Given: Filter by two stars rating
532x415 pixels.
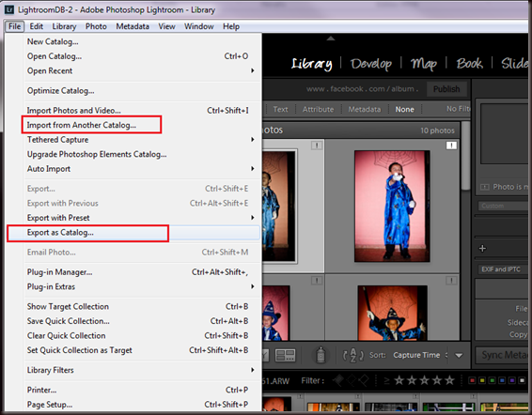Looking at the screenshot, I should [x=412, y=380].
